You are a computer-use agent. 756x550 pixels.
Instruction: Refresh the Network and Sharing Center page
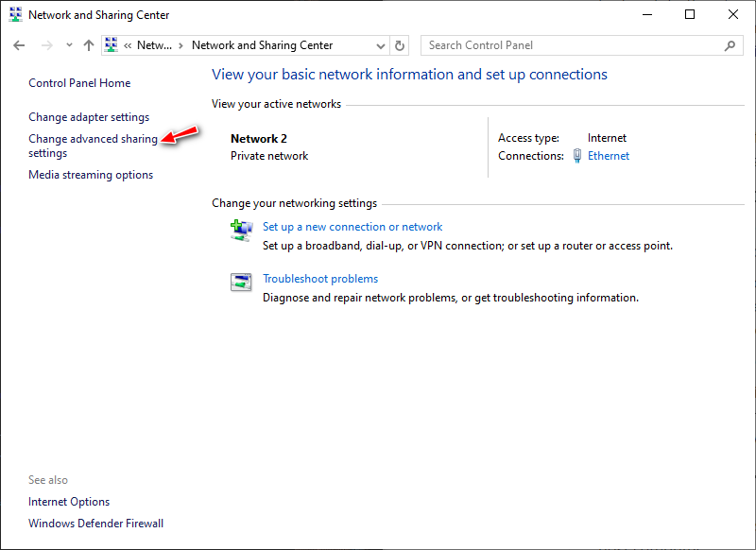pyautogui.click(x=399, y=45)
